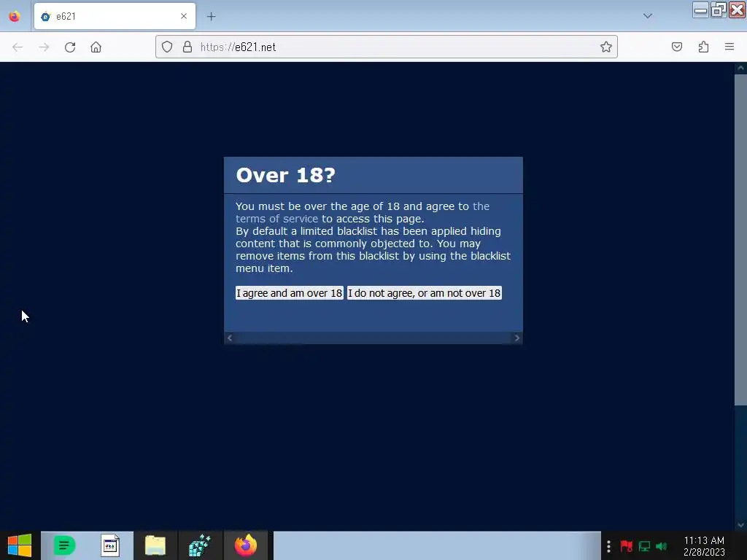Open the Save to Pocket icon

[x=677, y=47]
